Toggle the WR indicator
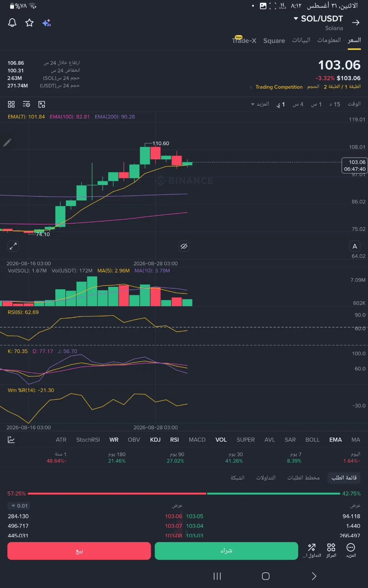Screen dimensions: 368x588 click(x=114, y=440)
